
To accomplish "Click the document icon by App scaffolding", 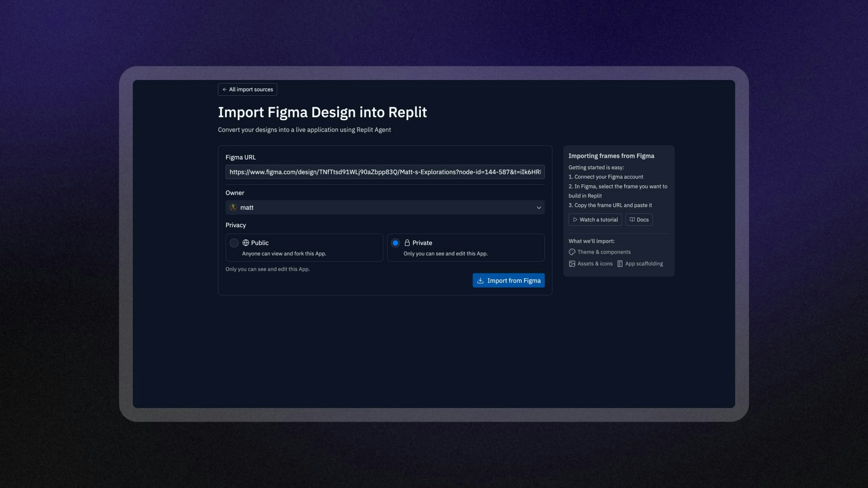I will coord(620,264).
